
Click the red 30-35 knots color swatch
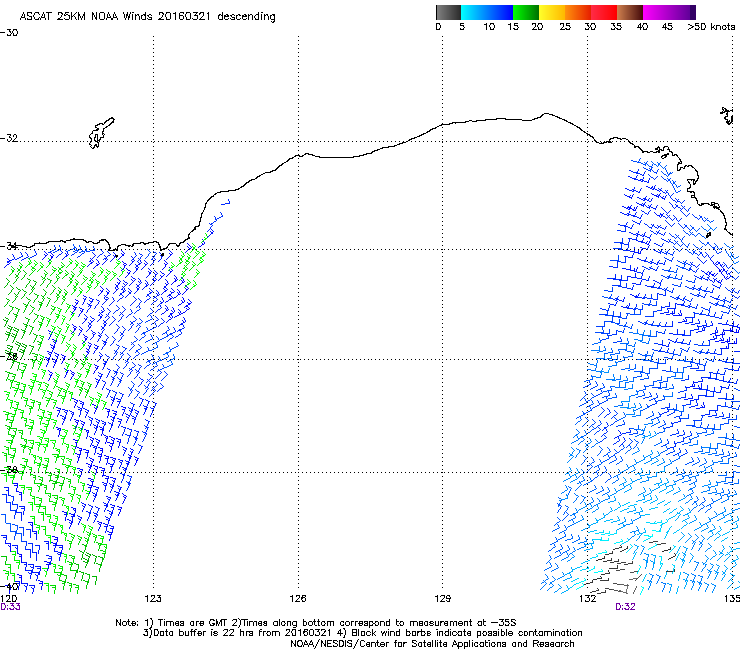[x=604, y=12]
